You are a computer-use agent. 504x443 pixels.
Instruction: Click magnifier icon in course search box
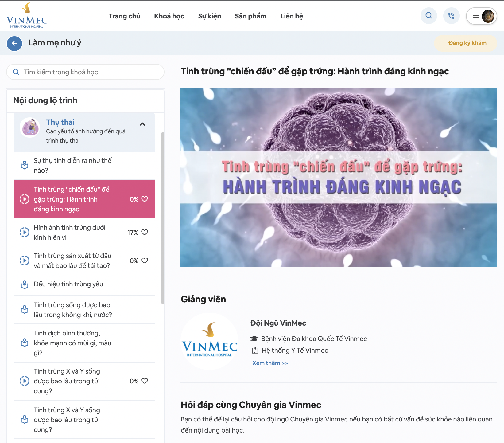[x=16, y=72]
